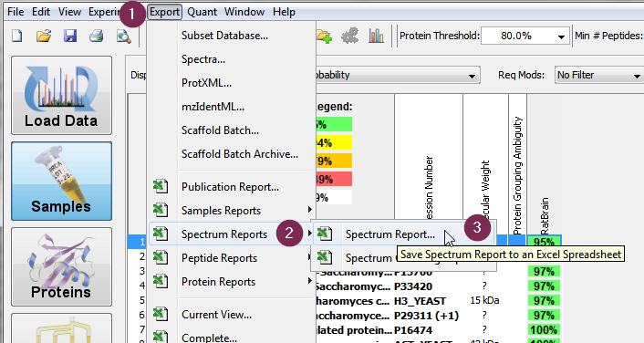Click the 15 kDa molecular weight cell
The height and width of the screenshot is (343, 644).
[x=484, y=301]
